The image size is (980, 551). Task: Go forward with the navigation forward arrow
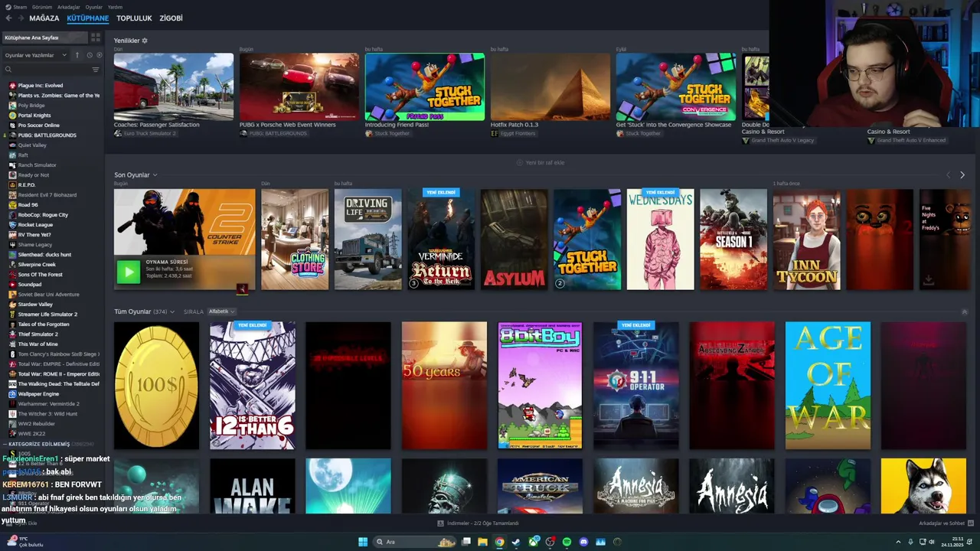20,18
